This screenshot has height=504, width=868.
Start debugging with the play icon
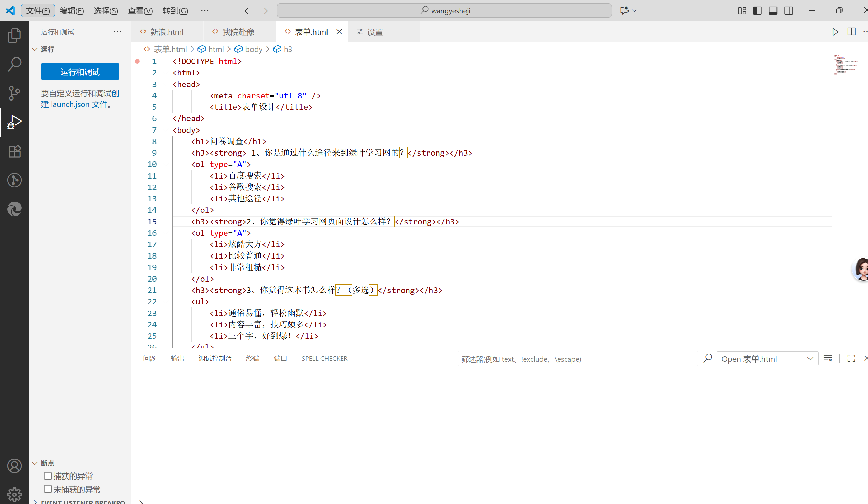click(835, 32)
